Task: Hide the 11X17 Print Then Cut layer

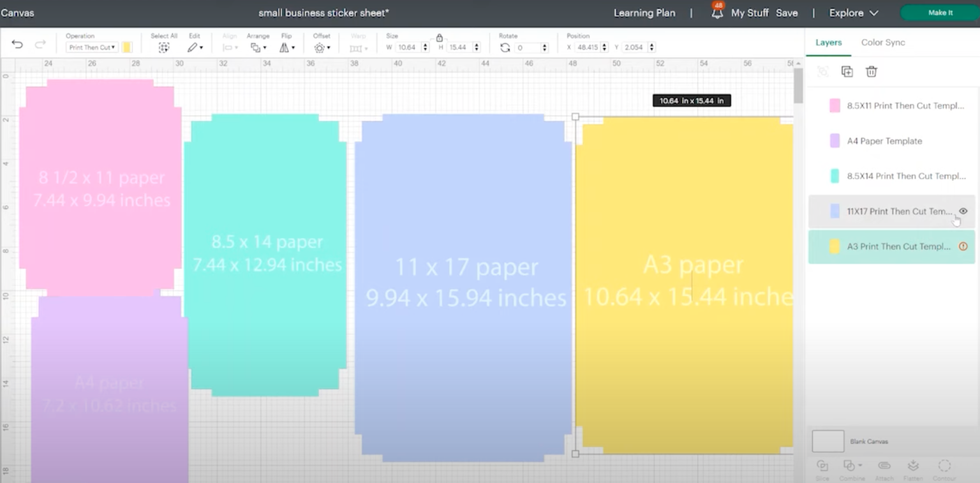Action: point(962,211)
